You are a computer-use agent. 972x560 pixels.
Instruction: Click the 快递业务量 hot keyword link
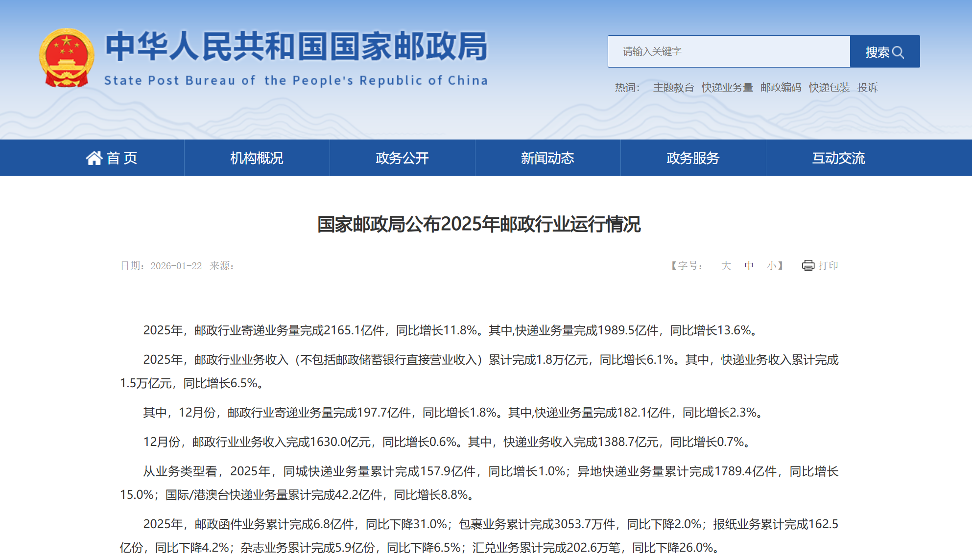(x=727, y=88)
